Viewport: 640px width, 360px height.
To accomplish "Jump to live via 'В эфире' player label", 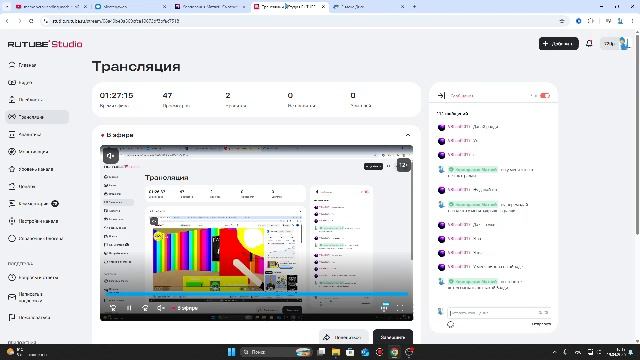I will coord(185,308).
